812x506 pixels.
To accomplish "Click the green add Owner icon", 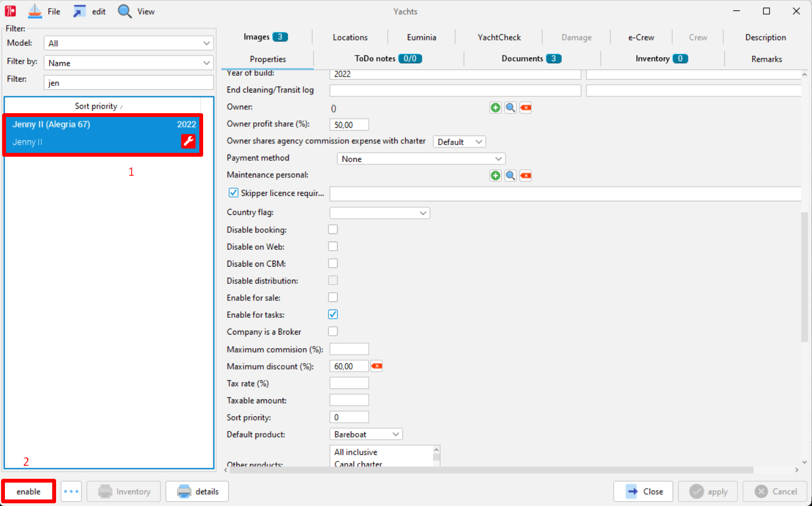I will (495, 108).
